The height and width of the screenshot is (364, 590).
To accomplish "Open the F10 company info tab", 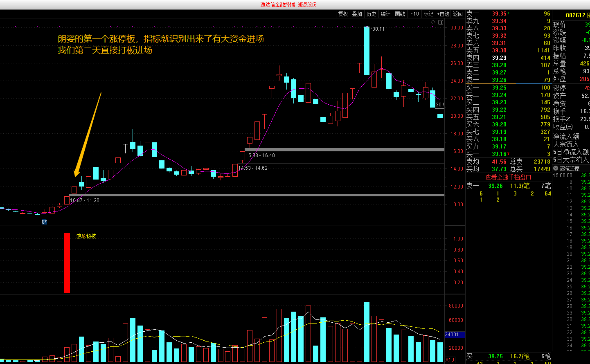I will point(414,14).
